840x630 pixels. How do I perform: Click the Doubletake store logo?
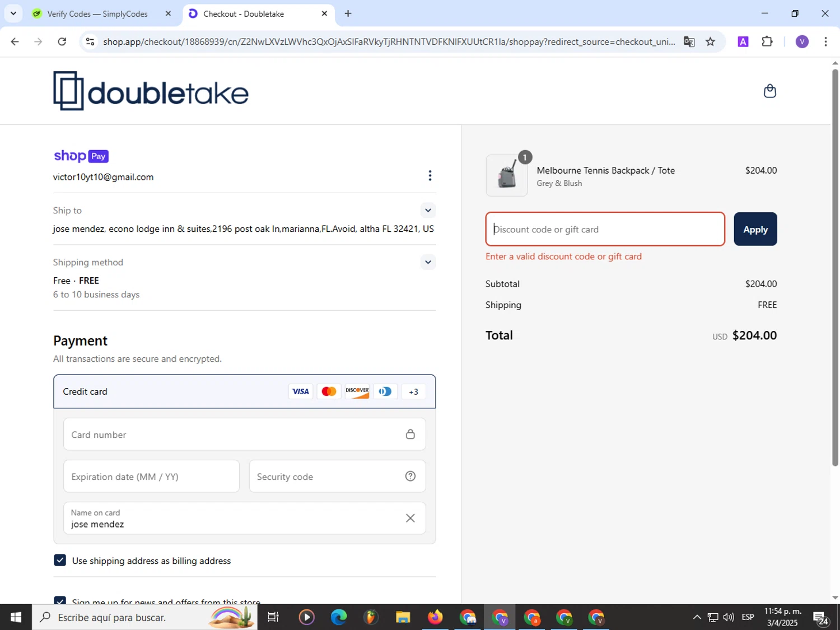click(x=151, y=91)
